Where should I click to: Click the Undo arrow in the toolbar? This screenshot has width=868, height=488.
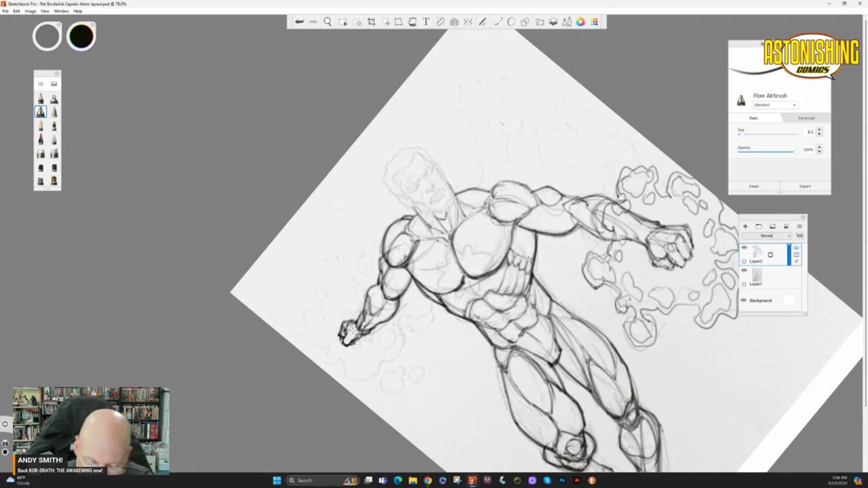(299, 22)
